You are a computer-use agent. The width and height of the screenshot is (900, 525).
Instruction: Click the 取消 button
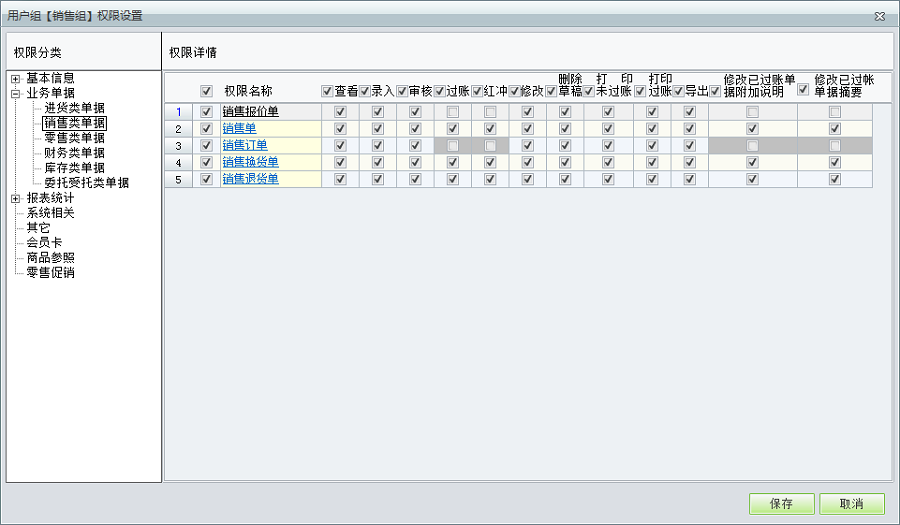(x=851, y=504)
